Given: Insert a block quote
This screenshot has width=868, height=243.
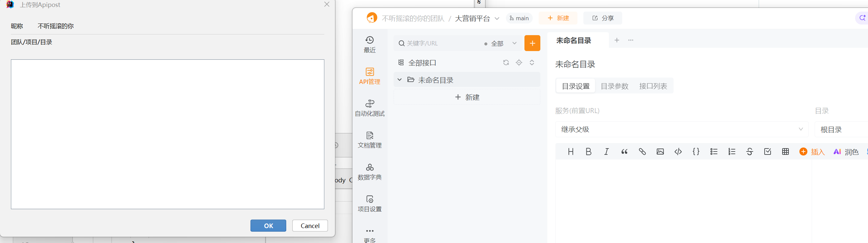Looking at the screenshot, I should [624, 152].
